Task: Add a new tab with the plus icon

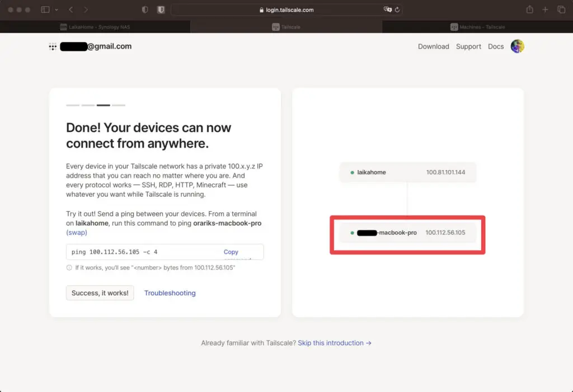Action: click(545, 10)
